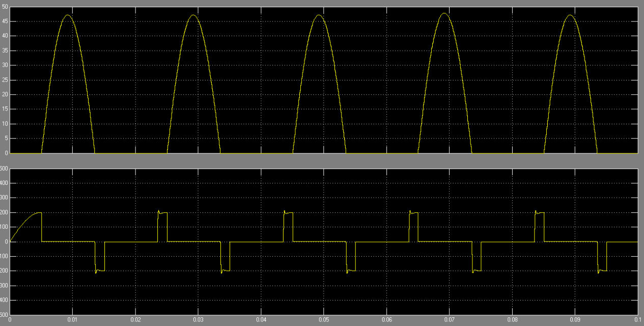The width and height of the screenshot is (644, 326).
Task: Select the 45 tick label on the upper plot
Action: [x=5, y=21]
